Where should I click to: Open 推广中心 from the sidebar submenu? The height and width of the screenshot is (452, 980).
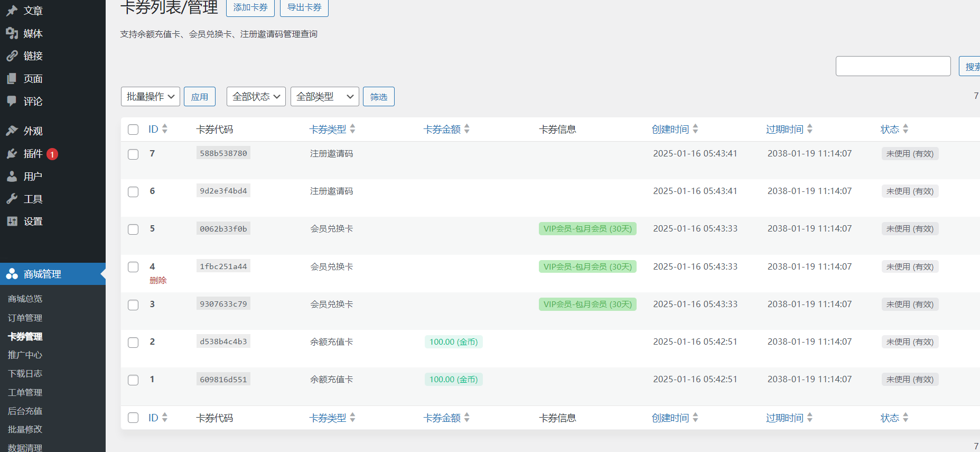click(25, 355)
